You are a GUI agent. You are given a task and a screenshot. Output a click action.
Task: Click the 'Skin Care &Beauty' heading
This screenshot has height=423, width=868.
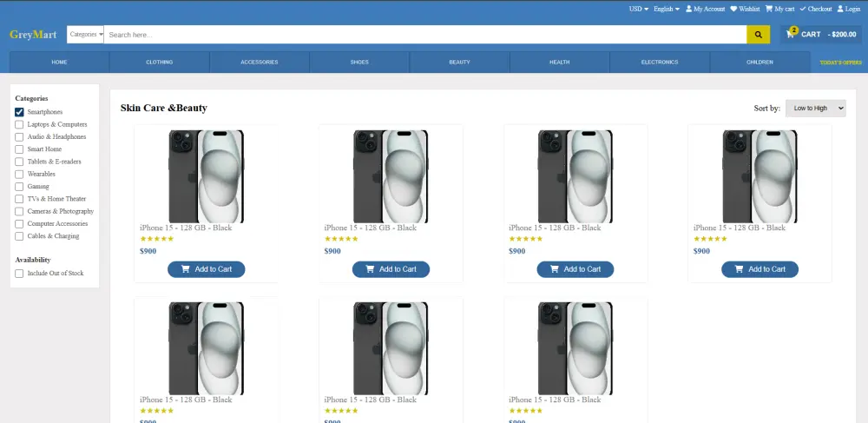coord(164,108)
